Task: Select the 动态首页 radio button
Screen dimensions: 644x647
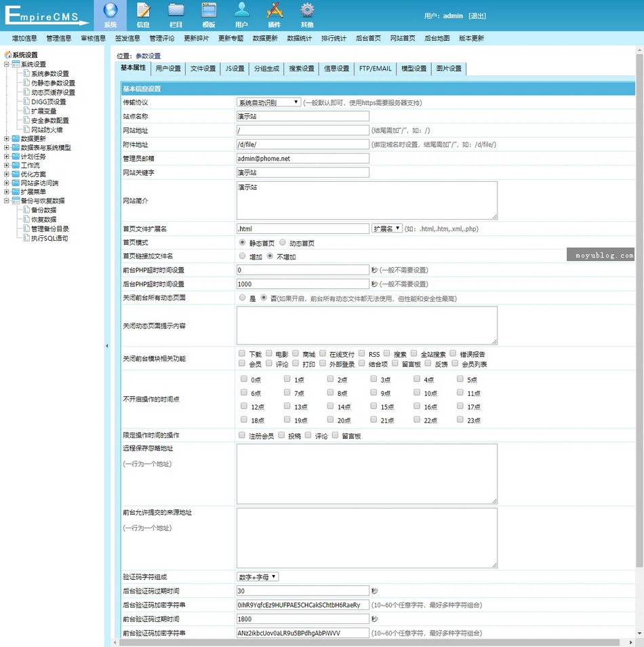Action: tap(283, 243)
